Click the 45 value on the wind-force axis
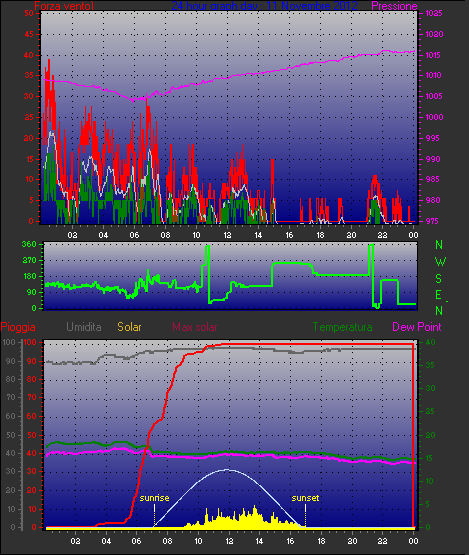 [29, 34]
